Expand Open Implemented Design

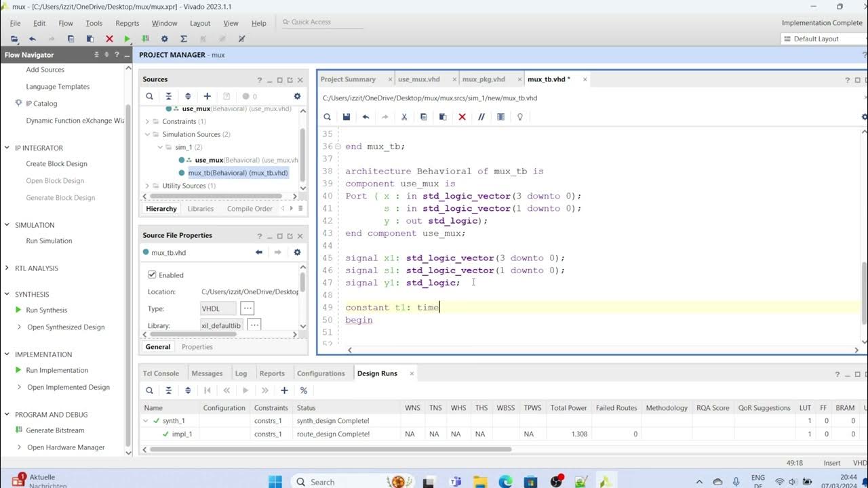coord(19,387)
